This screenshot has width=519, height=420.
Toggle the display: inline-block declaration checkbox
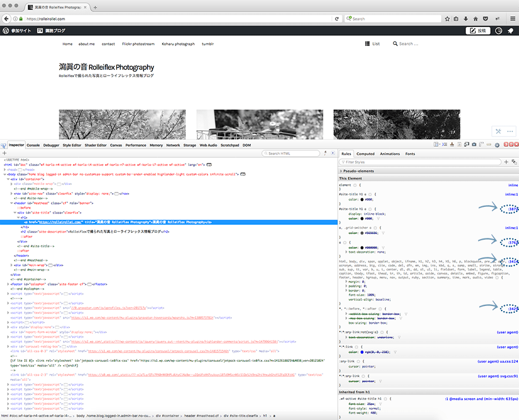click(x=342, y=215)
